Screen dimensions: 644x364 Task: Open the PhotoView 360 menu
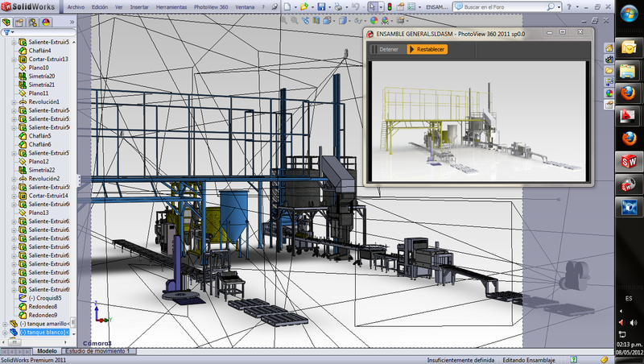[209, 6]
